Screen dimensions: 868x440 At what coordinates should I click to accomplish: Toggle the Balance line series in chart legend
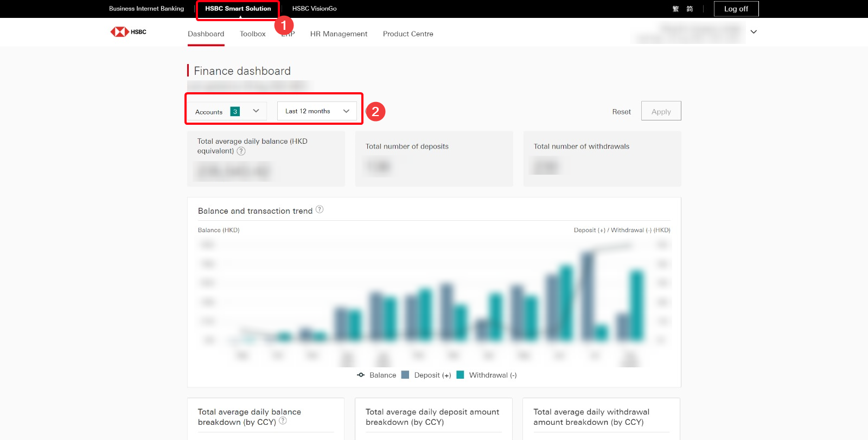click(x=376, y=375)
